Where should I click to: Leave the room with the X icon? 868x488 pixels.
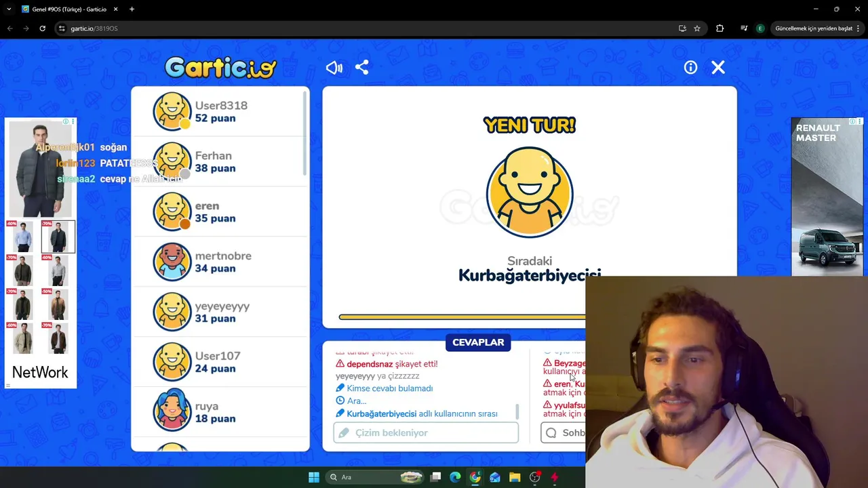718,67
